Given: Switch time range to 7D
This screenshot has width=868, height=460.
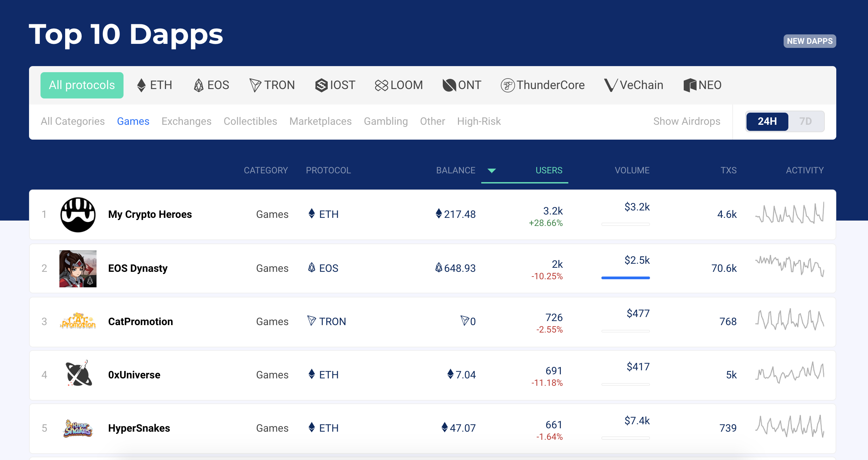Looking at the screenshot, I should (x=806, y=121).
